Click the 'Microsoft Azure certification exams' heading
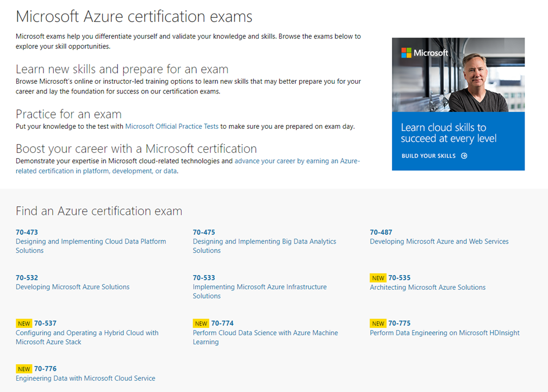The image size is (548, 392). [x=134, y=17]
